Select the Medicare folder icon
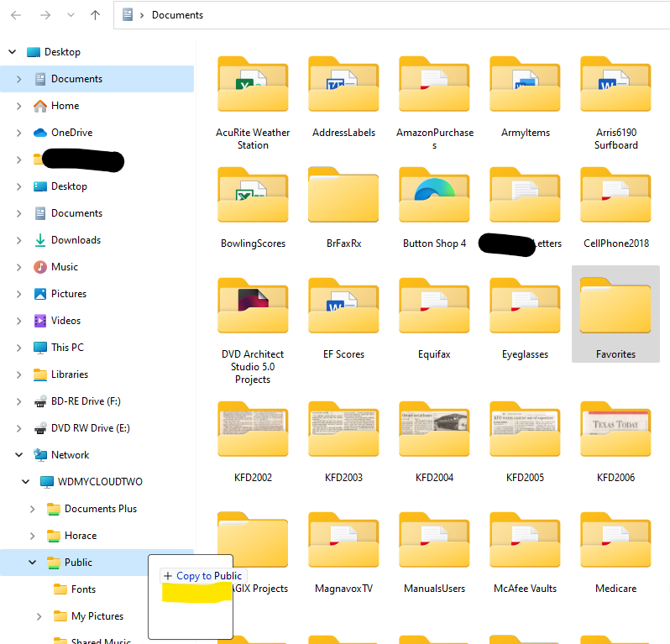The width and height of the screenshot is (670, 644). (615, 540)
